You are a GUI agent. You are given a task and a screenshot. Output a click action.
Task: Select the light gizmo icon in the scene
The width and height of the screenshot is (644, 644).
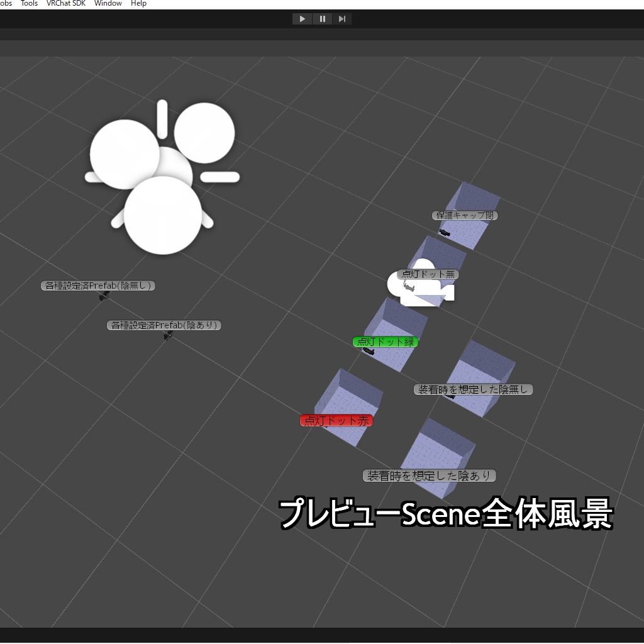(162, 177)
